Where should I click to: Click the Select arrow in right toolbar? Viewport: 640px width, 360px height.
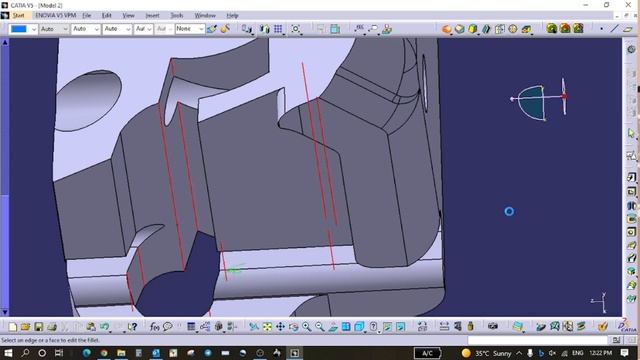coord(631,133)
